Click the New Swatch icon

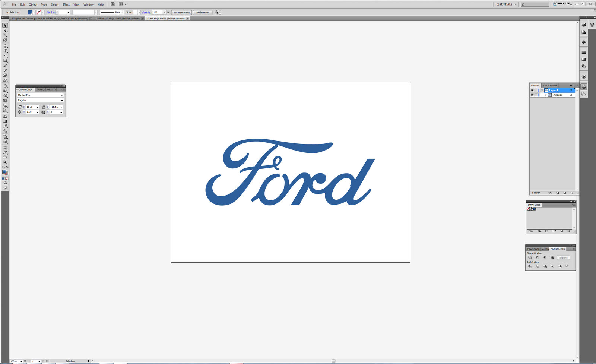click(561, 231)
